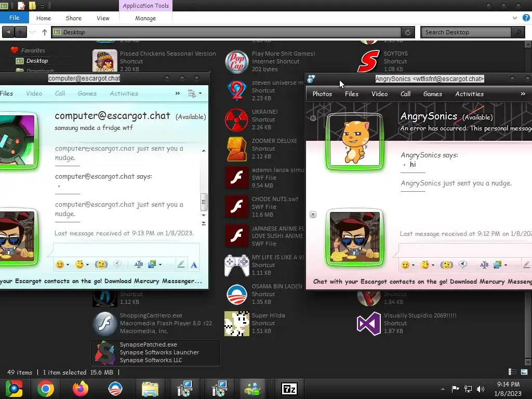
Task: Click voice clip icon in computer@escargot.chat toolbar
Action: (117, 264)
